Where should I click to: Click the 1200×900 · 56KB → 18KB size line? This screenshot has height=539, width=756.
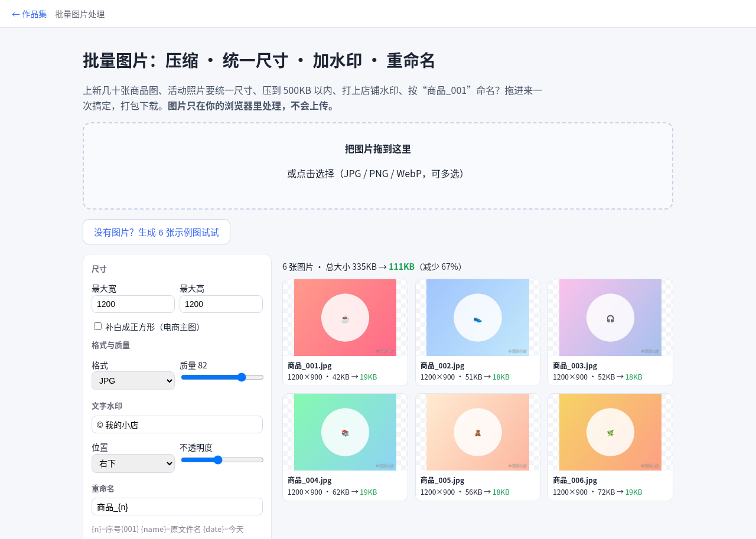tap(465, 492)
